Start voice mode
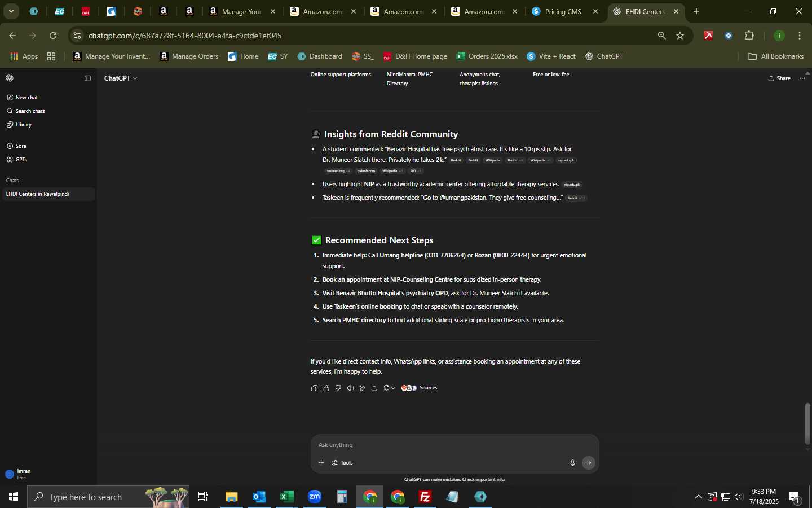The height and width of the screenshot is (508, 812). (x=589, y=463)
